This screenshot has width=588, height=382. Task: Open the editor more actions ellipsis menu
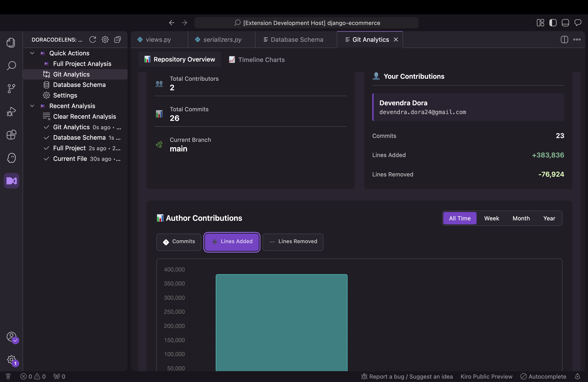tap(577, 40)
